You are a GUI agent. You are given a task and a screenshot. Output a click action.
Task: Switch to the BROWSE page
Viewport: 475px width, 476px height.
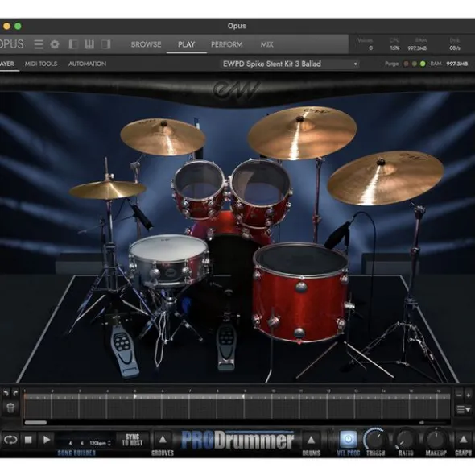tap(146, 44)
